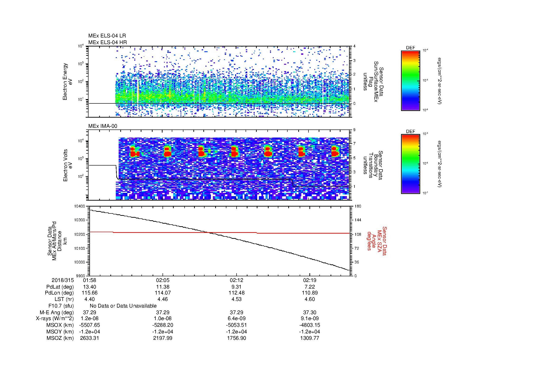Image resolution: width=555 pixels, height=392 pixels.
Task: Click the 'MEx ELS-04 LR' panel title
Action: tap(107, 36)
